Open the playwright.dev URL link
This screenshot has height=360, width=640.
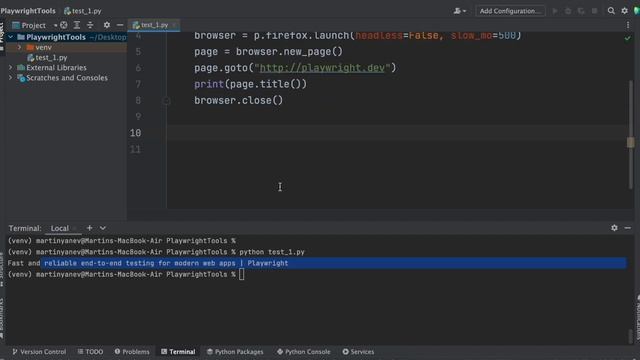point(322,68)
